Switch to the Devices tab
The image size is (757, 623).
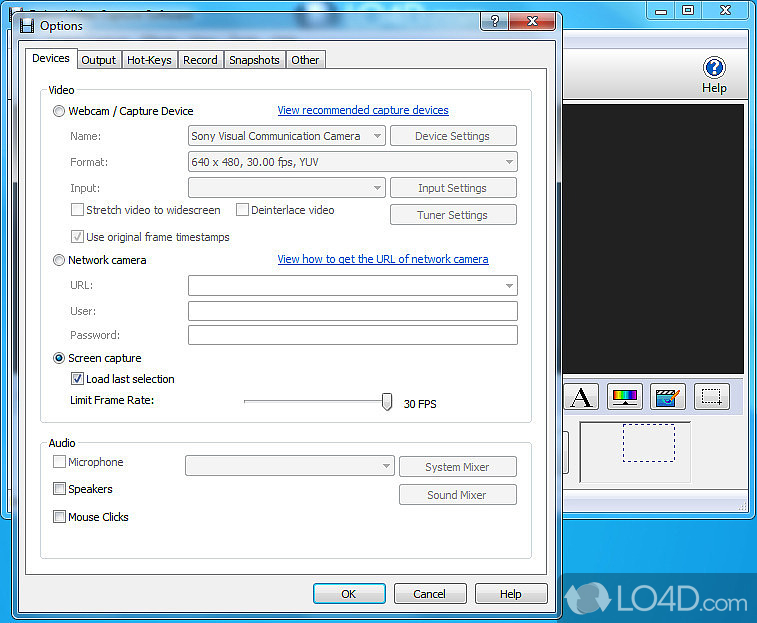tap(51, 58)
